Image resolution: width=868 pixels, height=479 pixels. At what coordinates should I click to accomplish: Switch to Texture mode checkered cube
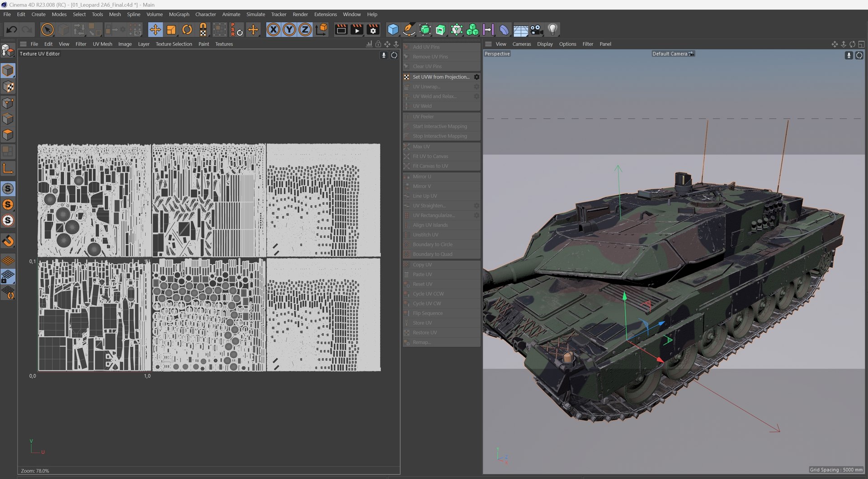(x=8, y=87)
